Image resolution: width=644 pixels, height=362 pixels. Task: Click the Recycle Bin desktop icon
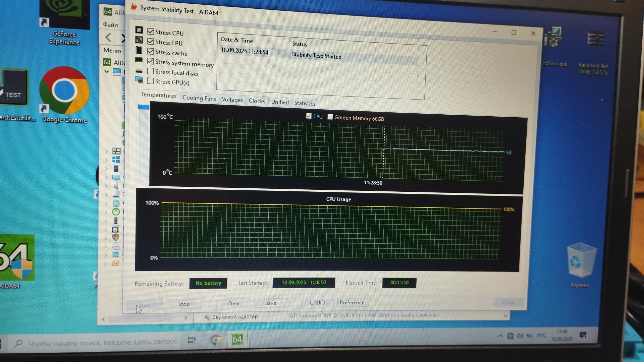tap(581, 261)
